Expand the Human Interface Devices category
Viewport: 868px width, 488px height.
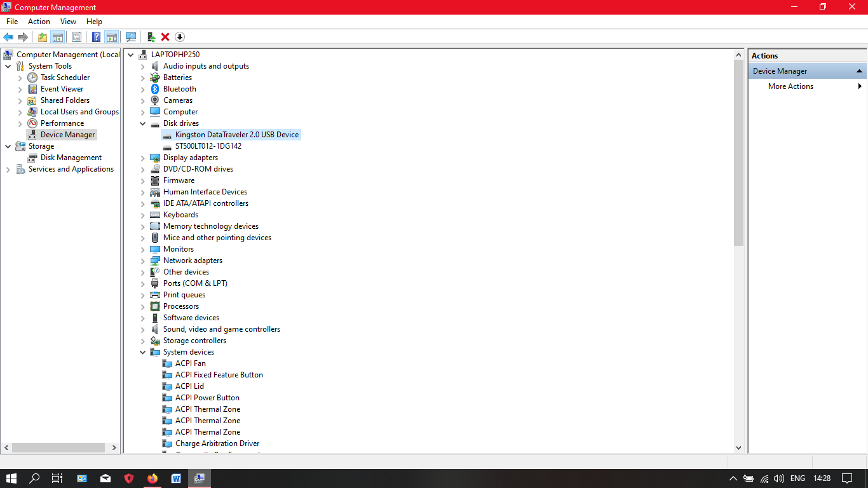[x=143, y=192]
